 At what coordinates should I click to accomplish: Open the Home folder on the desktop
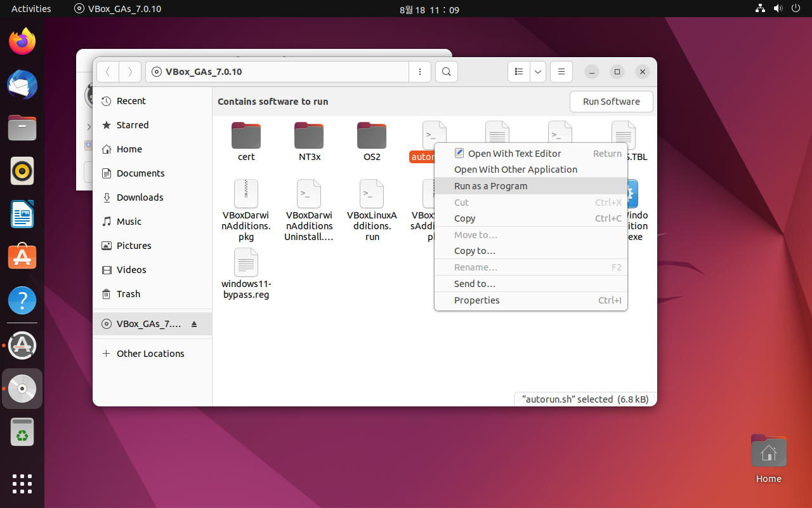pyautogui.click(x=769, y=458)
